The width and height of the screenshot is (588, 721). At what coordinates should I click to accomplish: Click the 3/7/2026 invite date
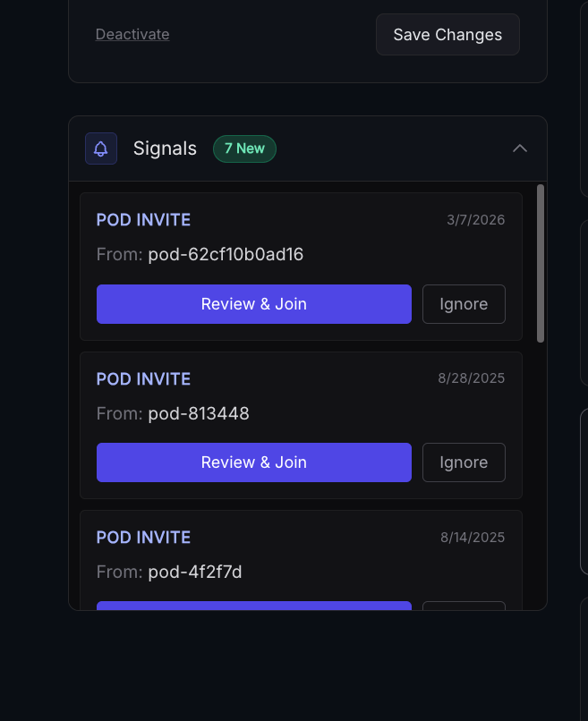[475, 220]
